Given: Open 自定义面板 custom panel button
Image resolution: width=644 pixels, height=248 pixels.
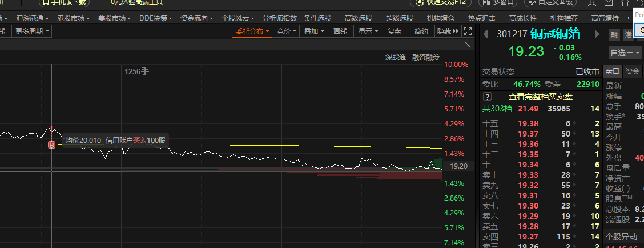Looking at the screenshot, I should click(550, 2).
